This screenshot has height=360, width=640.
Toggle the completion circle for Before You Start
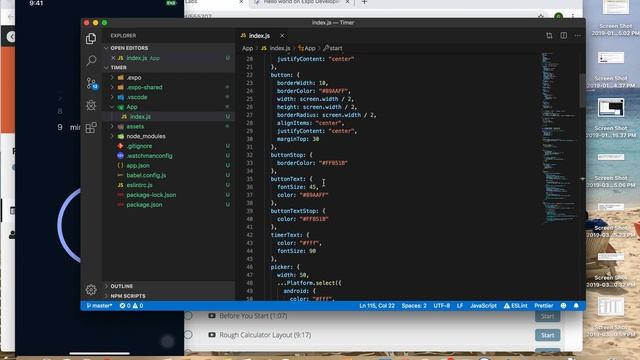(x=188, y=316)
